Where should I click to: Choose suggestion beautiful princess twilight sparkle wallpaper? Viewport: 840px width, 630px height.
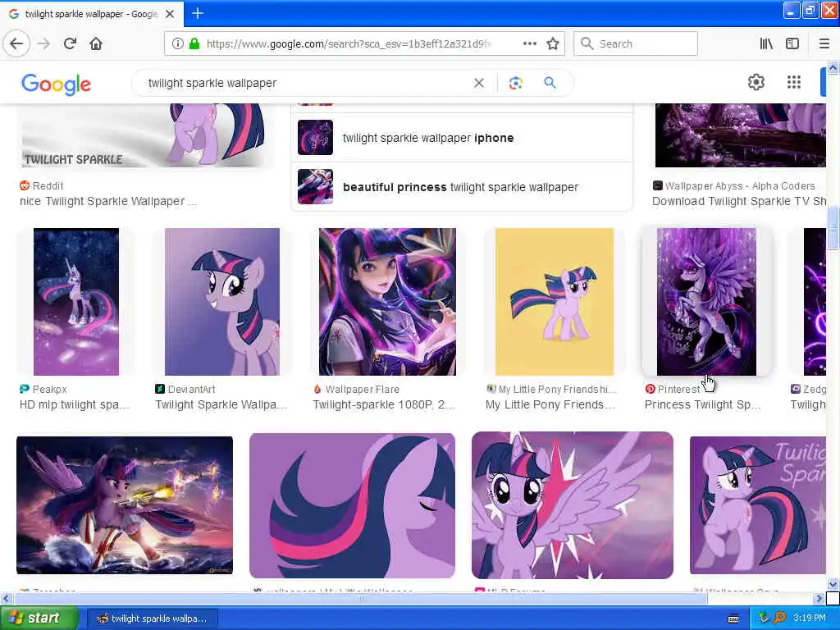[x=462, y=187]
